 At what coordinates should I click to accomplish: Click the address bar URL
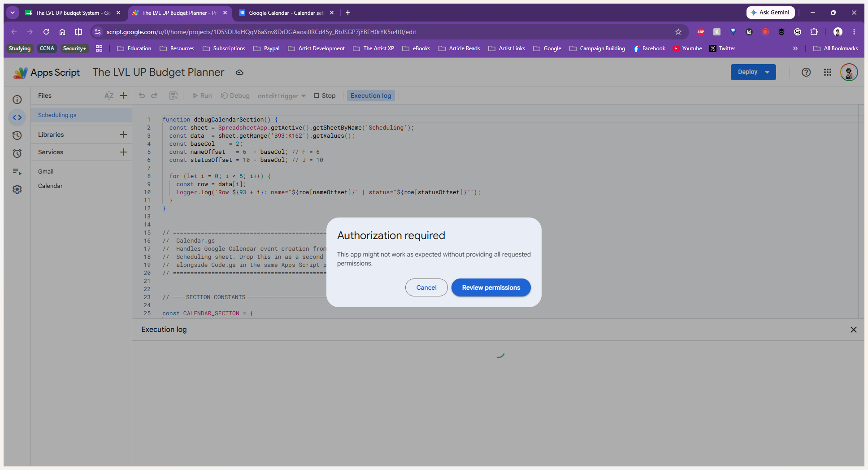pos(261,32)
